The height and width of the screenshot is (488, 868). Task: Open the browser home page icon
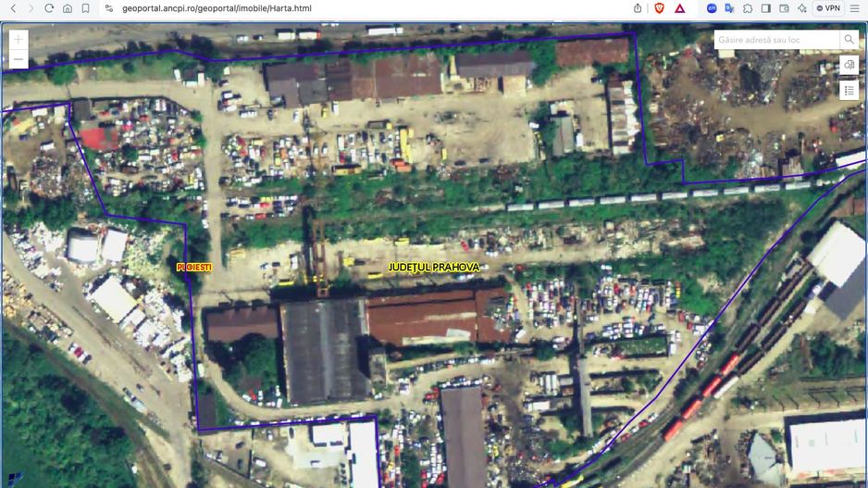pos(68,8)
